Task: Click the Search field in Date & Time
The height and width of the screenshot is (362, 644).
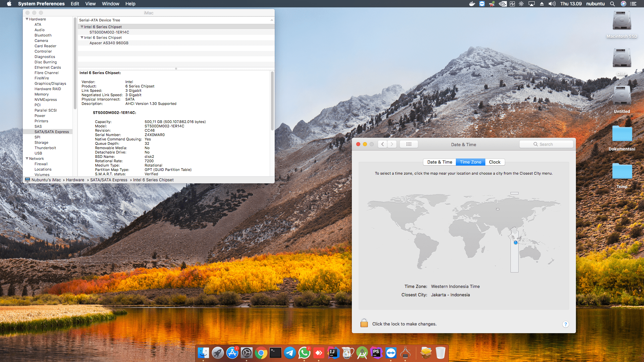Action: coord(546,144)
